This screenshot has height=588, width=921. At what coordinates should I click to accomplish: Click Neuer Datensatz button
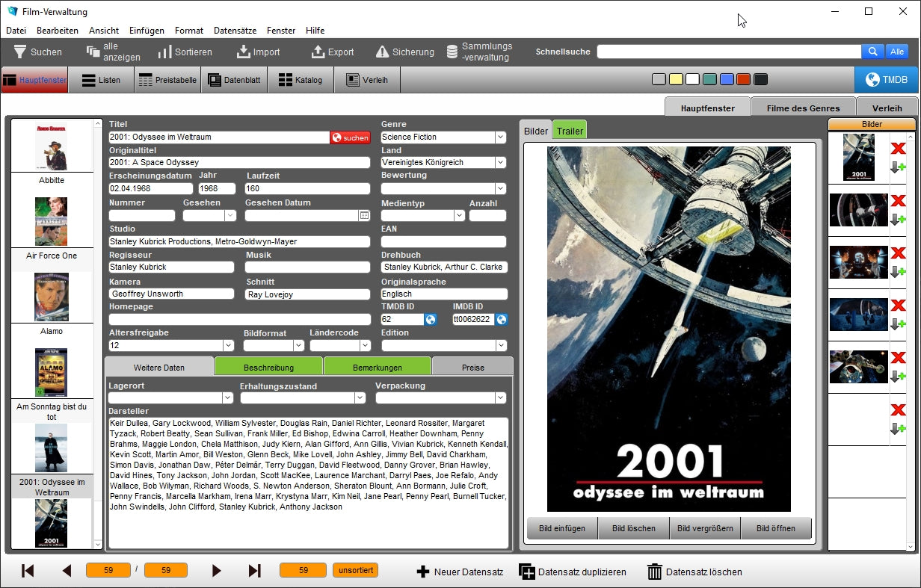pyautogui.click(x=459, y=572)
